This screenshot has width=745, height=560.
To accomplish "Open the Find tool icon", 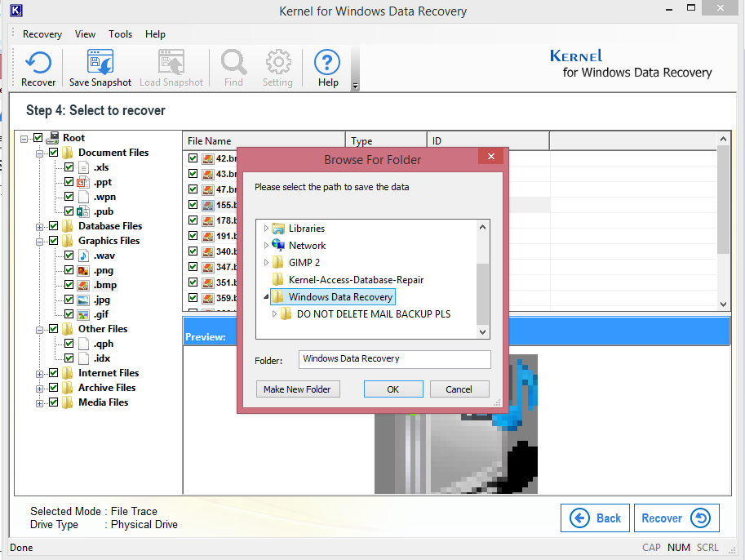I will click(x=233, y=62).
